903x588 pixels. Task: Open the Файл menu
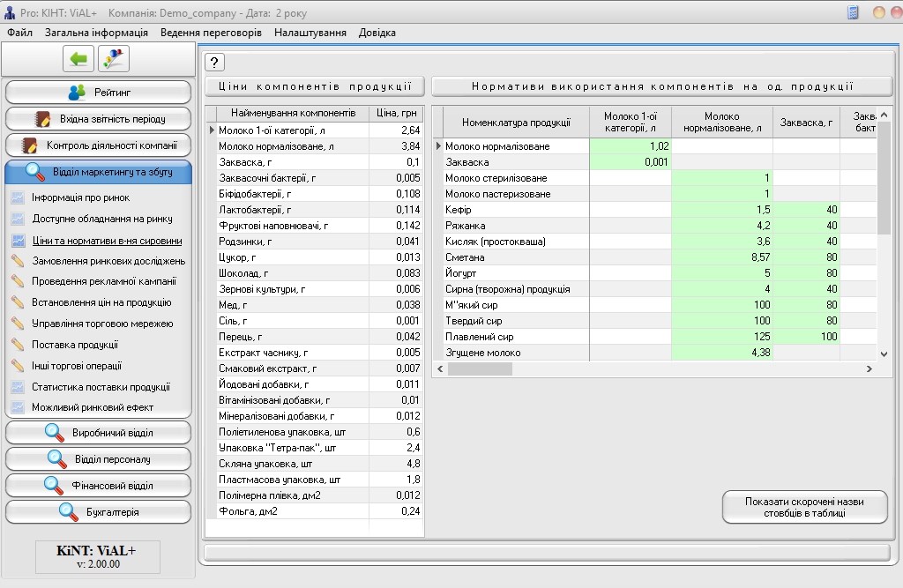pos(19,33)
